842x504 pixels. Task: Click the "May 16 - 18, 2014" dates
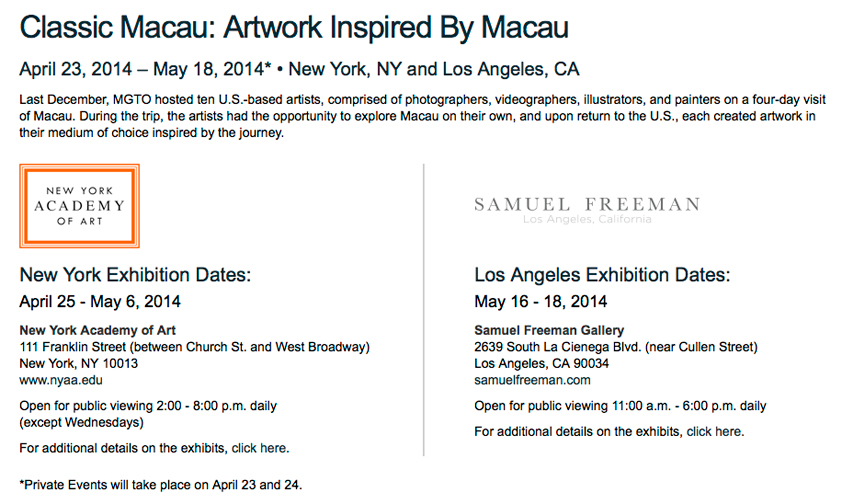[x=540, y=301]
